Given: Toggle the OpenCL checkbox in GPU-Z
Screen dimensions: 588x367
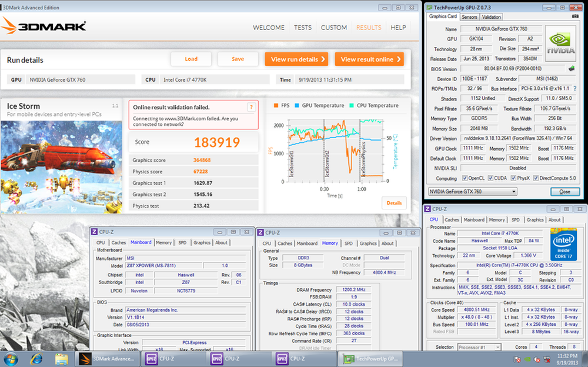Looking at the screenshot, I should (465, 178).
